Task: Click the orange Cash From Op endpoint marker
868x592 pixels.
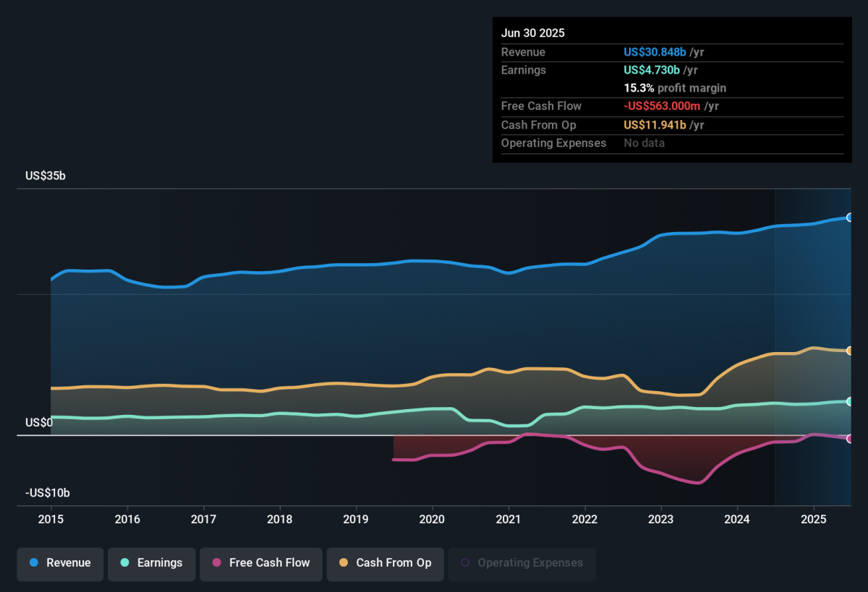Action: (850, 351)
